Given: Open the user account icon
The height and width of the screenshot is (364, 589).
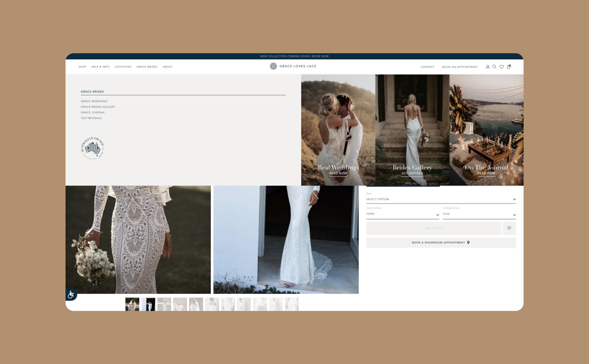Looking at the screenshot, I should pyautogui.click(x=487, y=67).
